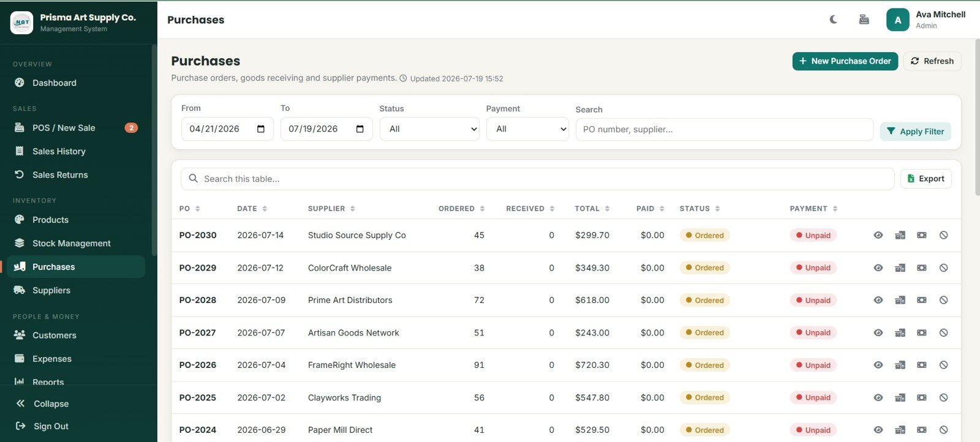The image size is (980, 442).
Task: Export the purchases table
Action: point(926,179)
